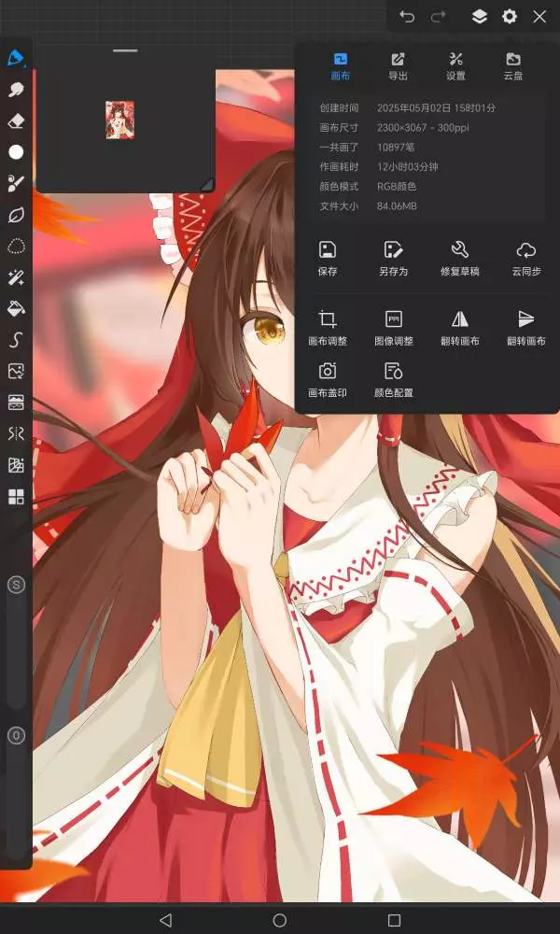This screenshot has height=934, width=560.
Task: Open the 设置 tab
Action: pos(455,66)
